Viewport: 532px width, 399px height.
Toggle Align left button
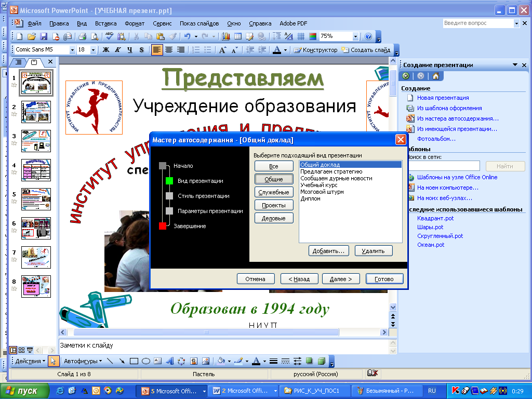click(157, 50)
